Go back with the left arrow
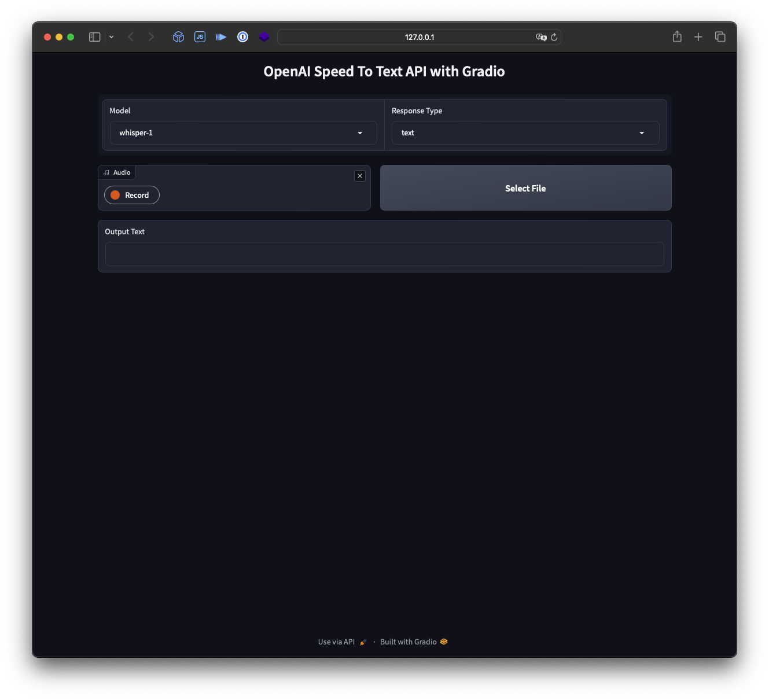The width and height of the screenshot is (769, 700). (131, 37)
